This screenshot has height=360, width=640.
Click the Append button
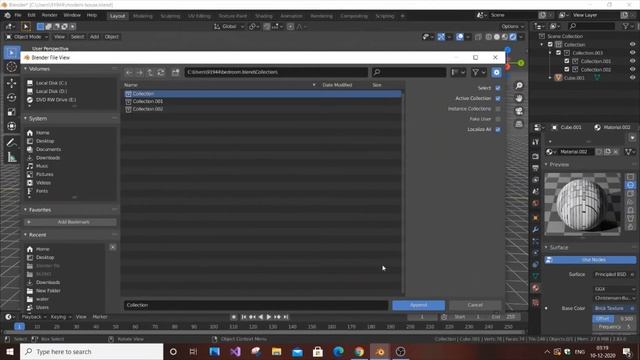(418, 305)
